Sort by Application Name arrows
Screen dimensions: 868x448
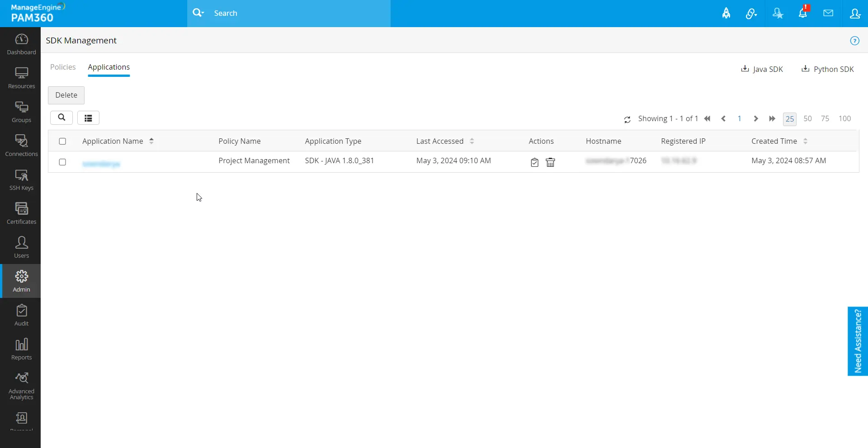[x=151, y=141]
